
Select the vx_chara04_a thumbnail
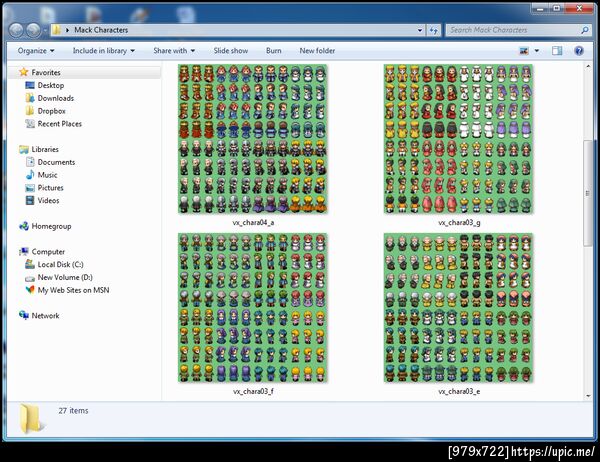click(x=253, y=139)
